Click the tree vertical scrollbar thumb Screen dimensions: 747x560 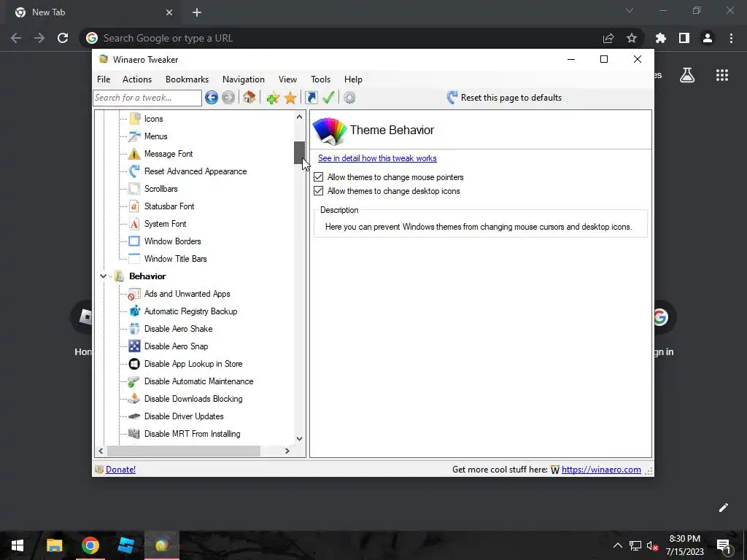click(299, 152)
